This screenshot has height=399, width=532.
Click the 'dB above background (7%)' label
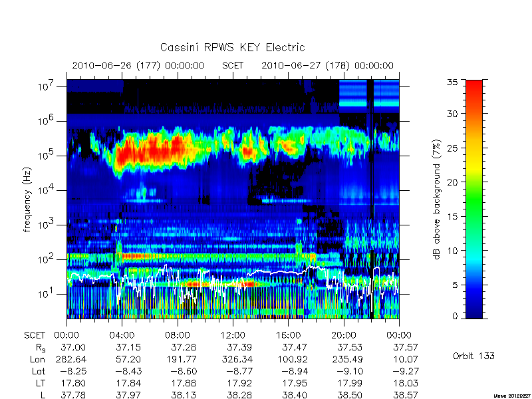(437, 199)
